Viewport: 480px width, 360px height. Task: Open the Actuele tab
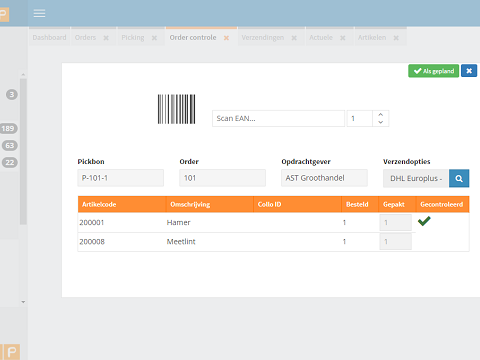click(321, 38)
